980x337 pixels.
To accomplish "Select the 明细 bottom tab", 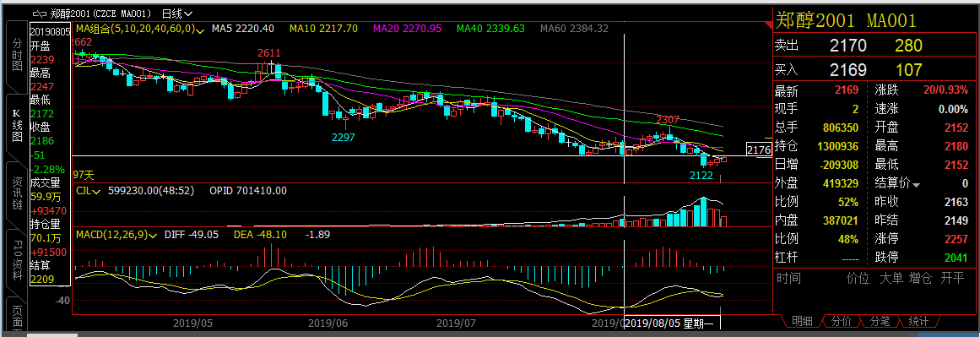I will [803, 321].
